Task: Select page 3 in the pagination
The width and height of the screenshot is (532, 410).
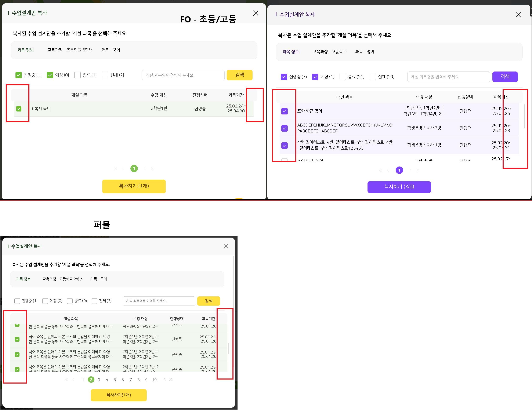Action: click(99, 380)
